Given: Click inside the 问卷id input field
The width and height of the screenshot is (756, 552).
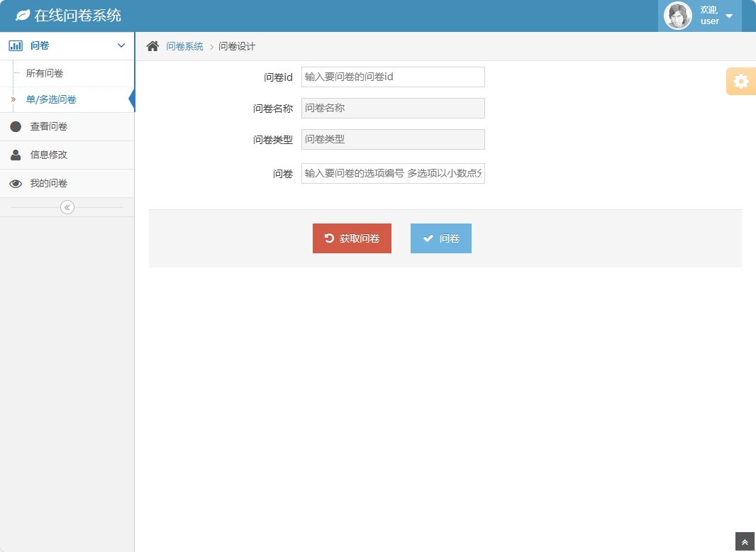Looking at the screenshot, I should [x=392, y=77].
